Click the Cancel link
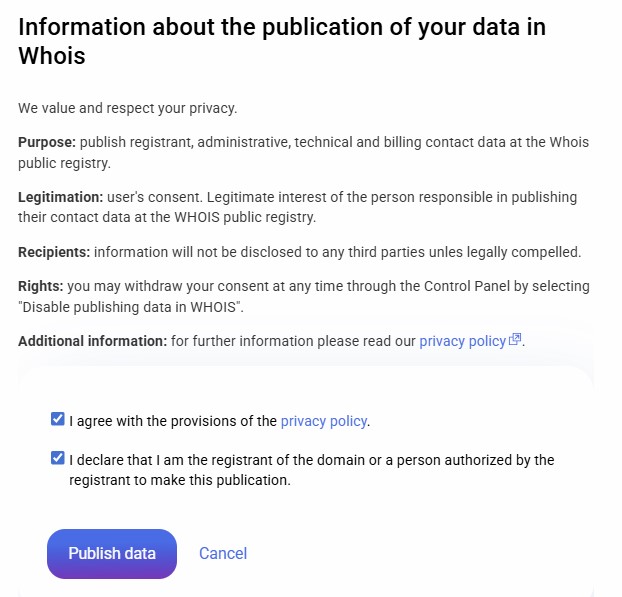The height and width of the screenshot is (597, 622). pos(223,553)
